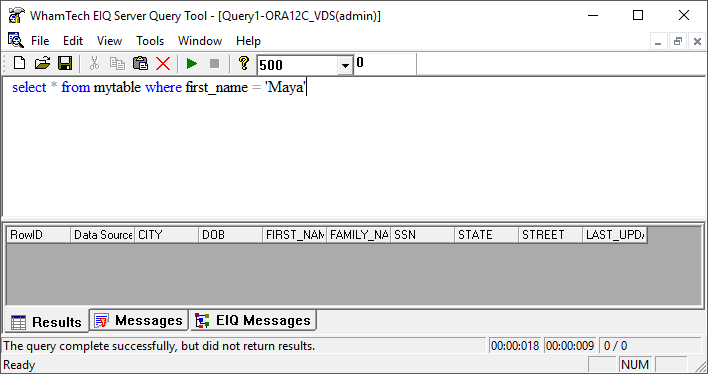Viewport: 708px width, 374px height.
Task: Expand the row limit 500 dropdown
Action: tap(345, 65)
